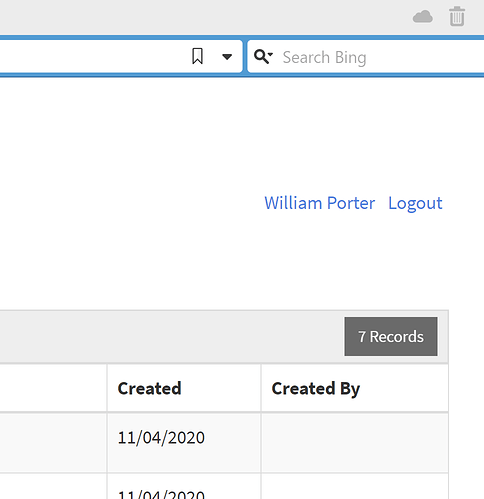Click the second row's empty Created By cell
484x499 pixels.
tap(355, 487)
